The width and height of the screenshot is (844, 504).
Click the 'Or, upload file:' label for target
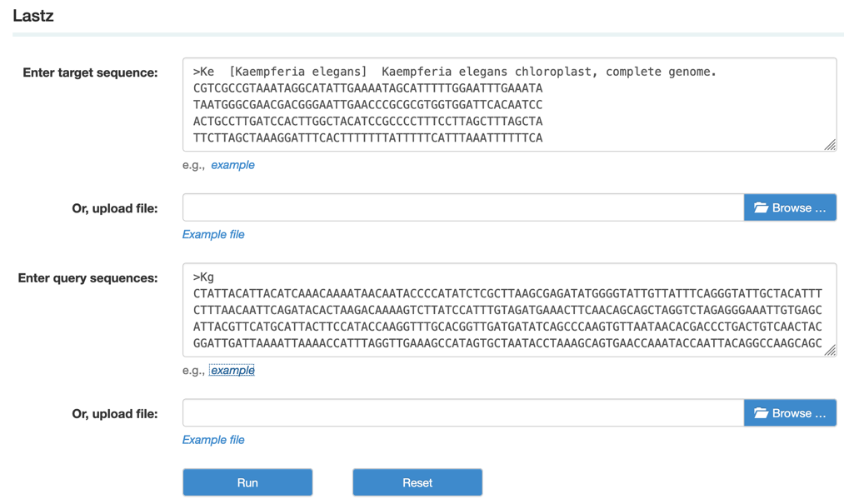click(115, 208)
